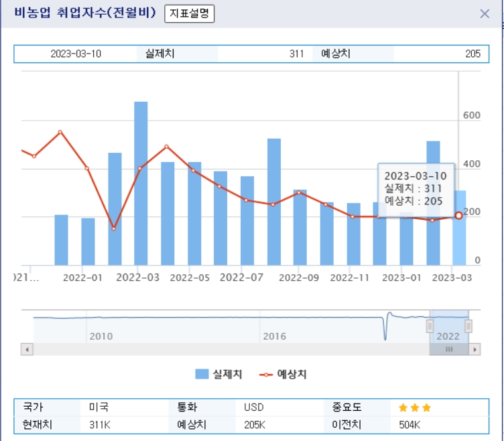Click the 311 actual value in header row

[x=296, y=54]
